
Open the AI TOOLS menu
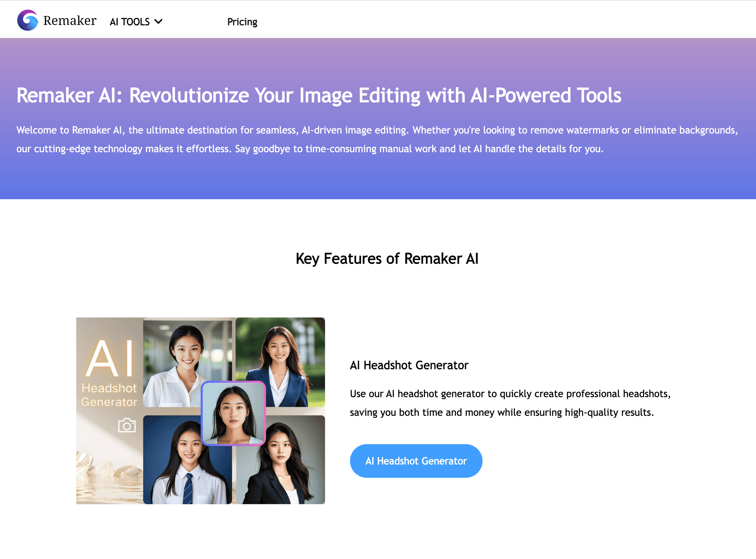pos(136,22)
